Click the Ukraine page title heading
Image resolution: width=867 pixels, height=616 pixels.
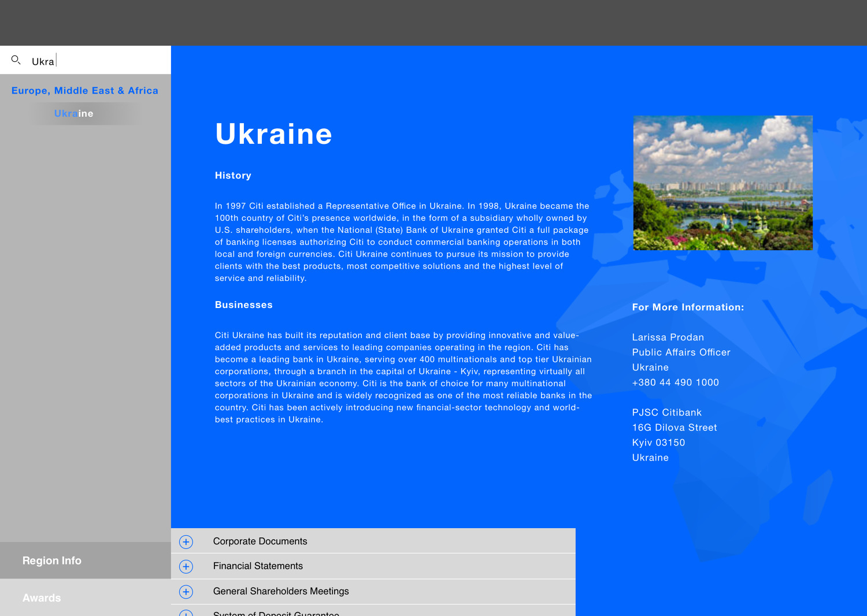point(274,134)
